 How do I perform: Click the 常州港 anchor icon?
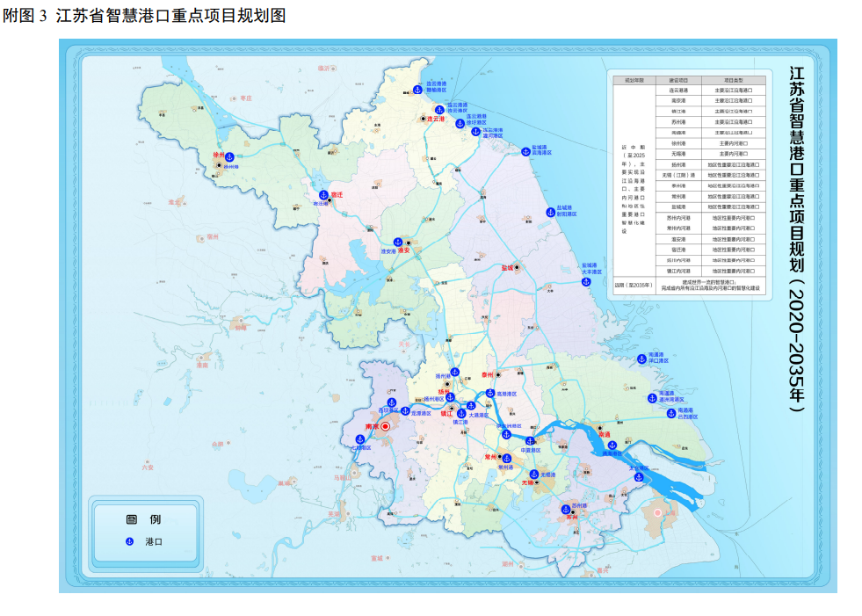pyautogui.click(x=505, y=458)
